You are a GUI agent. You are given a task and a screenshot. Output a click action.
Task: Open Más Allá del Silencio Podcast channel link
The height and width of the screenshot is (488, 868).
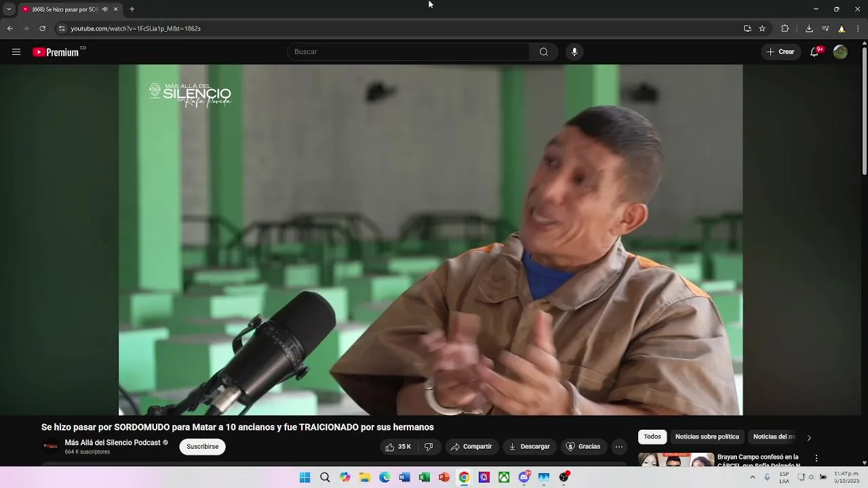coord(113,443)
